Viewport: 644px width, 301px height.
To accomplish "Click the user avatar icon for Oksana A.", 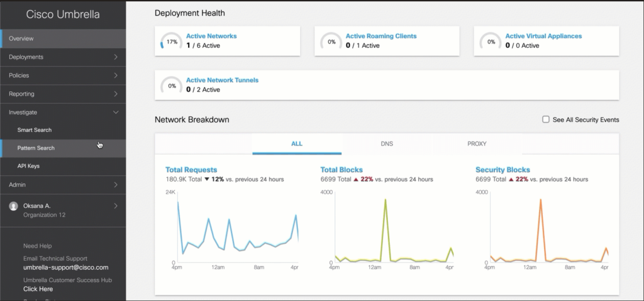I will [13, 206].
